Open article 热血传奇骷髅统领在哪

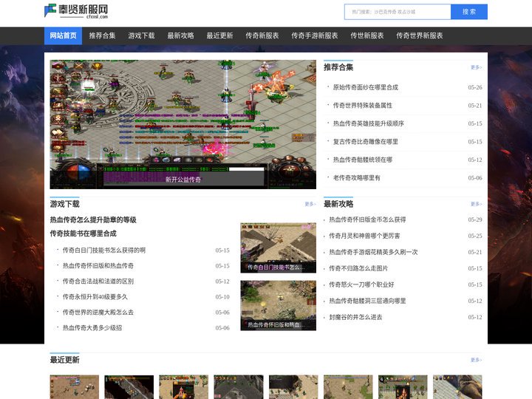tap(362, 160)
